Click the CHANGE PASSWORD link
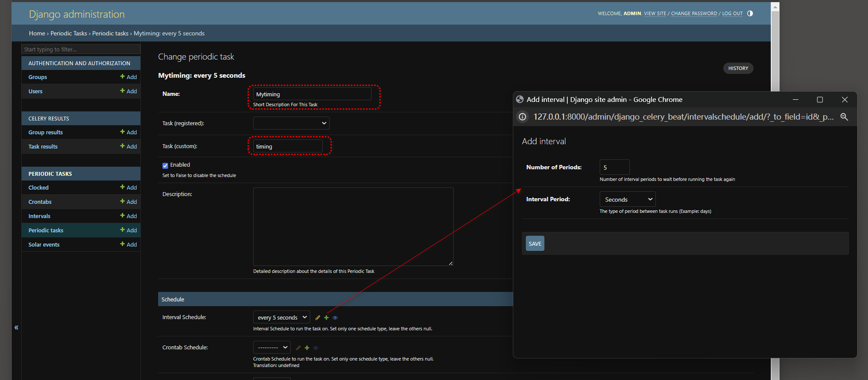 click(x=694, y=13)
